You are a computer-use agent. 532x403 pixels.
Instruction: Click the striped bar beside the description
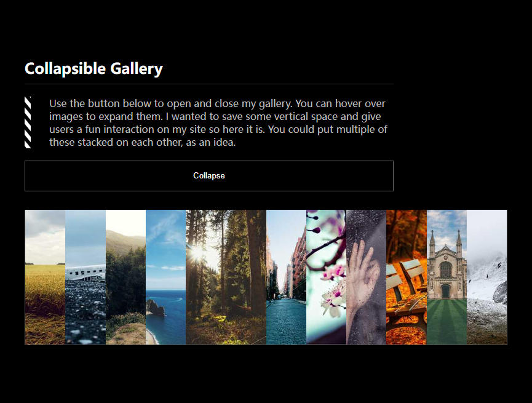coord(28,122)
